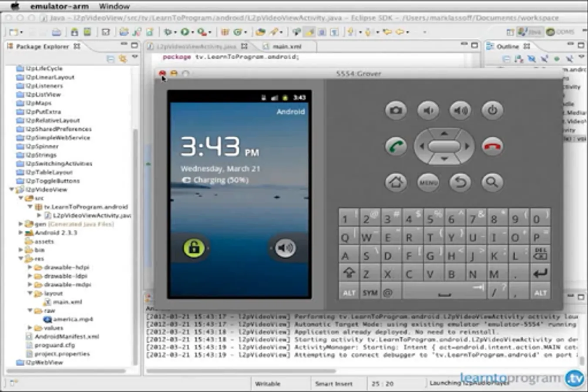Switch to the Java perspective button
Image resolution: width=588 pixels, height=392 pixels.
[x=529, y=32]
